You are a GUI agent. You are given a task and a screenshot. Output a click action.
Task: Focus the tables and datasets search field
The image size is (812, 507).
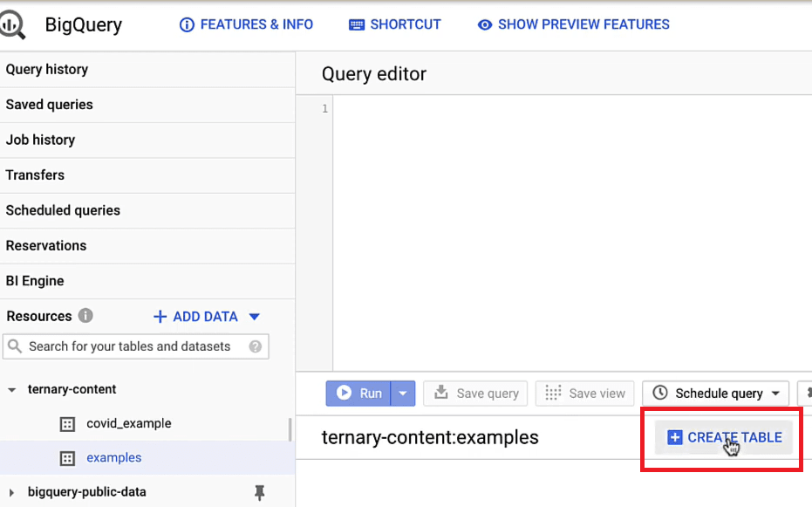tap(136, 346)
